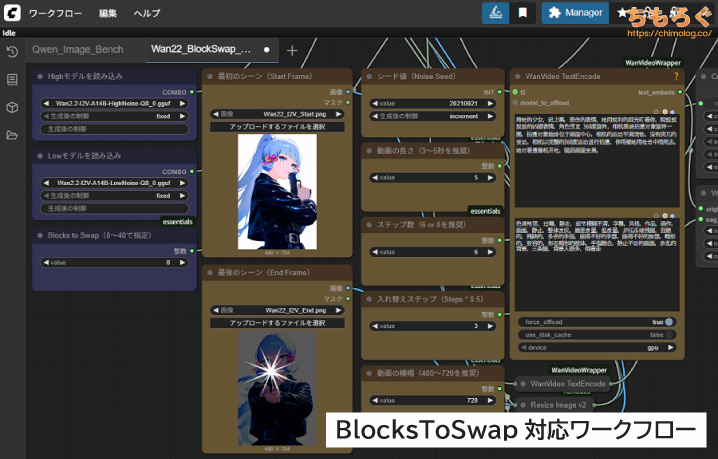Open the ヘルプ menu
The height and width of the screenshot is (459, 718).
(147, 13)
